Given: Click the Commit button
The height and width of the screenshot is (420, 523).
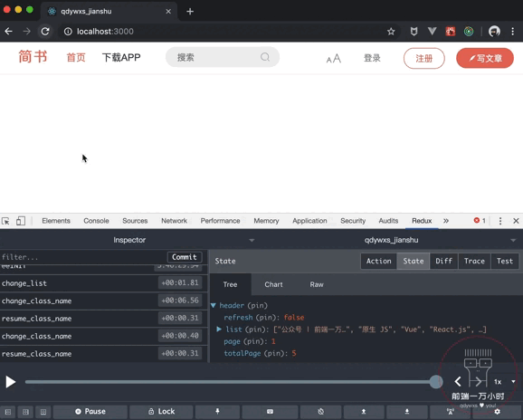Looking at the screenshot, I should pyautogui.click(x=185, y=257).
